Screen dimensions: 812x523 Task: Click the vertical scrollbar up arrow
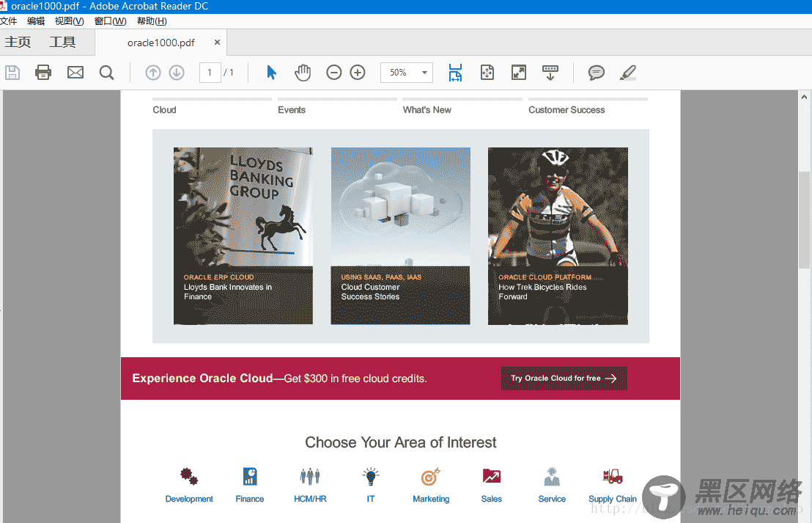tap(804, 97)
